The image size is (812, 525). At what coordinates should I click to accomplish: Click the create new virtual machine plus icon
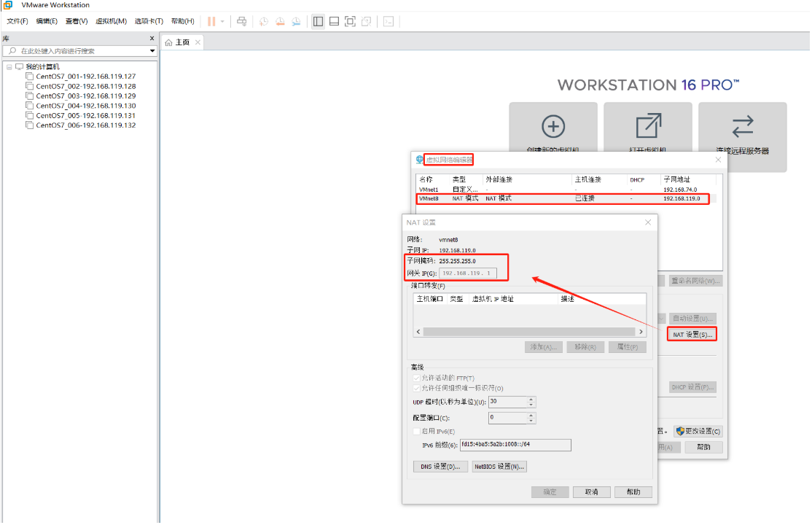point(553,126)
